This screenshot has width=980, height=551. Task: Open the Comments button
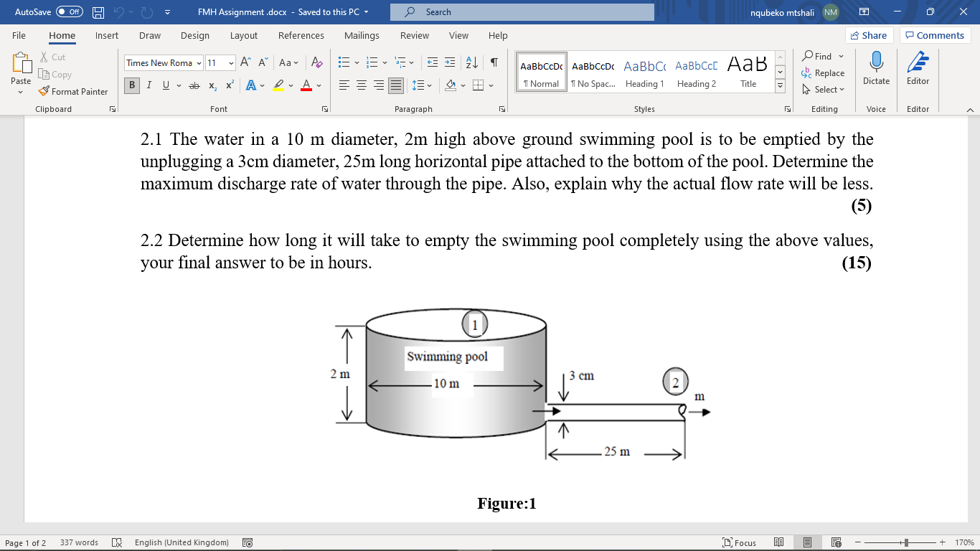(936, 35)
